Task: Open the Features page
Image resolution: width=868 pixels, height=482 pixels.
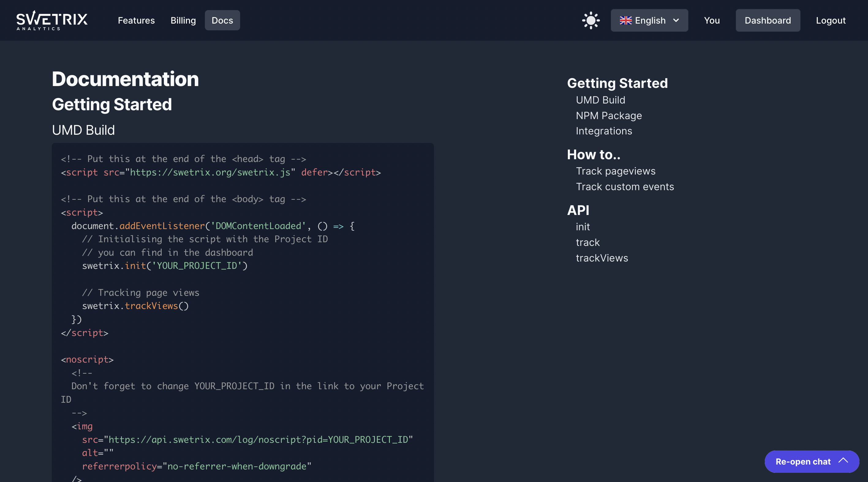Action: [136, 21]
